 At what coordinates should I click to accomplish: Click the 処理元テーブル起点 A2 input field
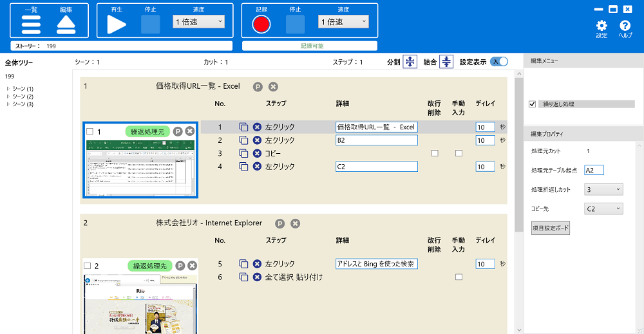click(593, 170)
